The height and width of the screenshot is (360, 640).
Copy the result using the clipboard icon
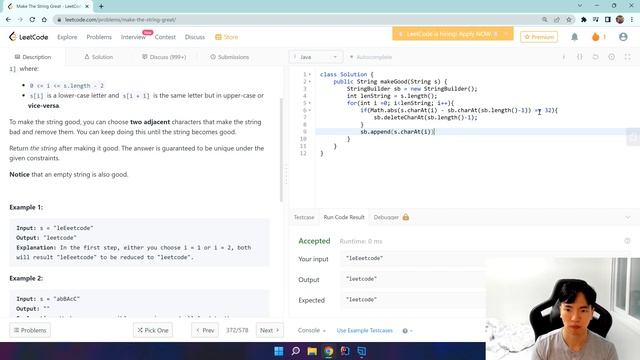point(627,241)
